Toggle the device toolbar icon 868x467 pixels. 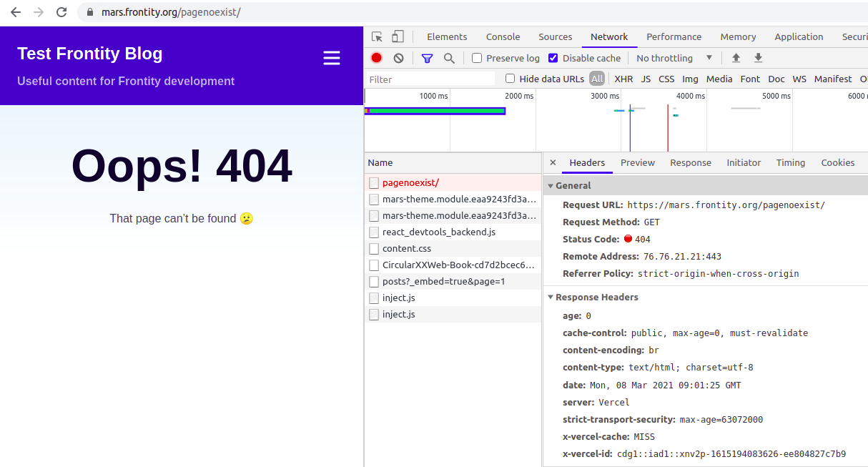[x=398, y=37]
